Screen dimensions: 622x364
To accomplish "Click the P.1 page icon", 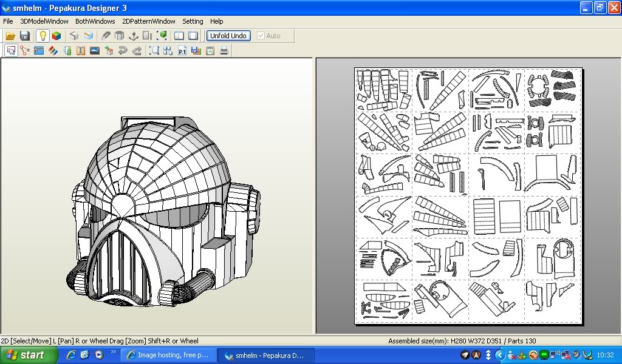I will [182, 51].
